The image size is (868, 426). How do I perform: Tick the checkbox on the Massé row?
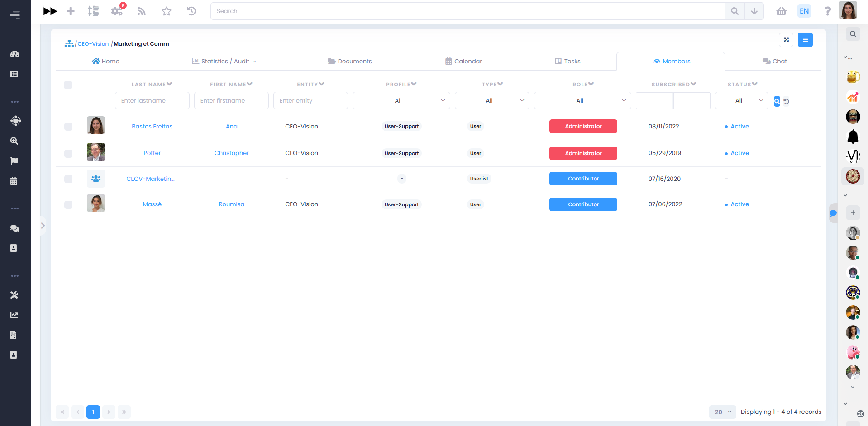coord(68,204)
